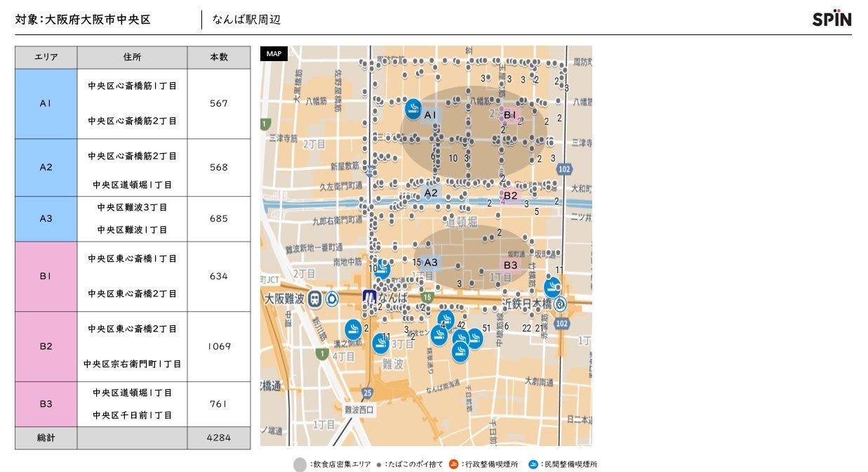Click the black MAP tag
This screenshot has width=868, height=472.
(274, 53)
